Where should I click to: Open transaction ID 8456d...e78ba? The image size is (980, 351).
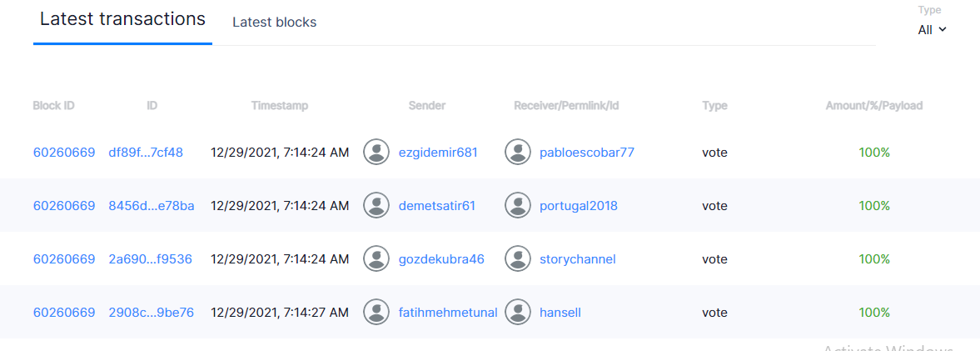pos(152,206)
